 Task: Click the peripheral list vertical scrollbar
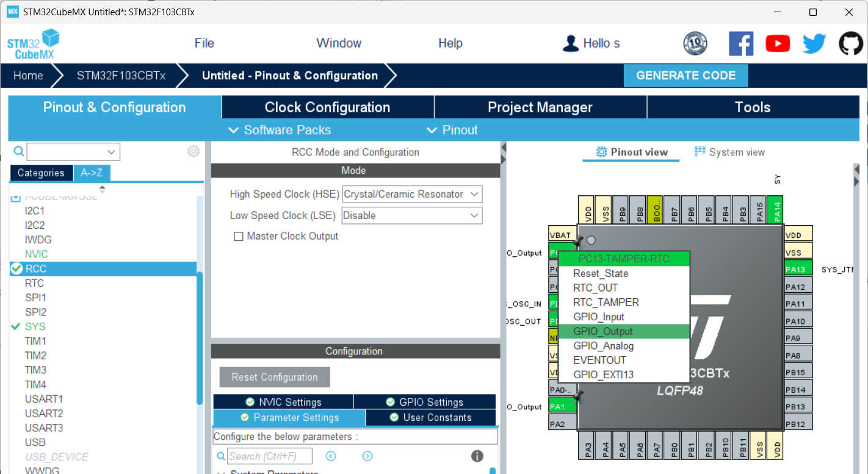click(x=200, y=338)
